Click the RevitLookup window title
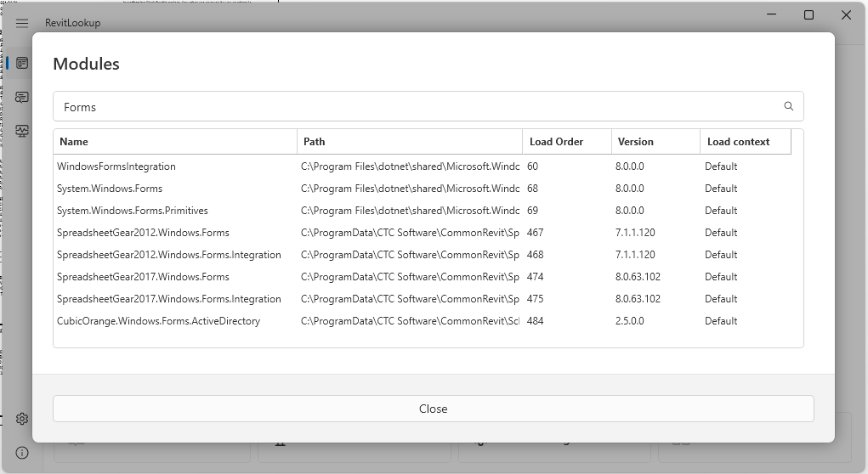 click(x=72, y=23)
